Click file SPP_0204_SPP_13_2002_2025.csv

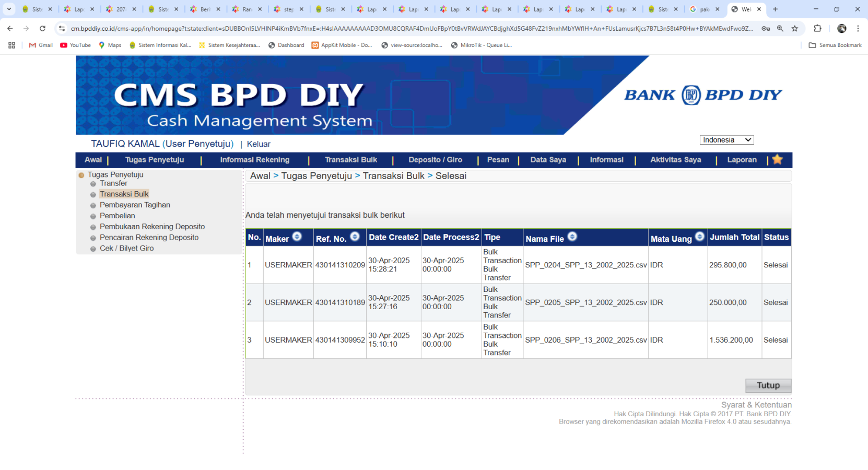click(586, 265)
